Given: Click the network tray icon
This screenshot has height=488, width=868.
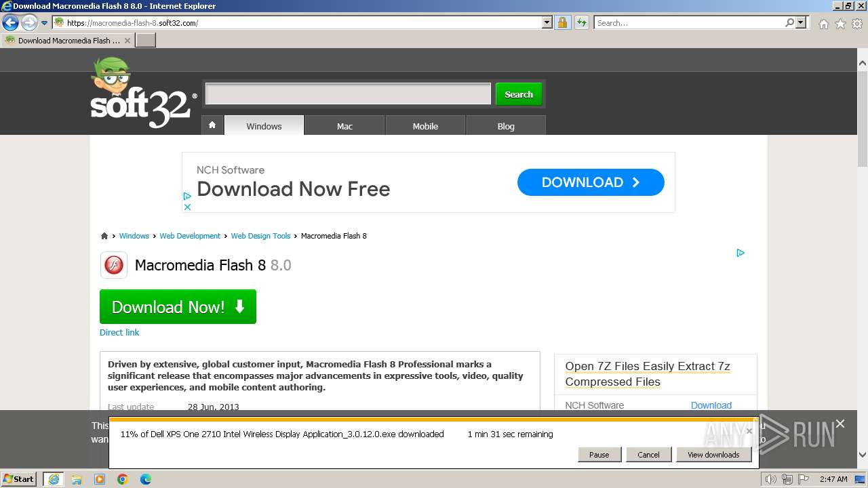Looking at the screenshot, I should pyautogui.click(x=787, y=479).
